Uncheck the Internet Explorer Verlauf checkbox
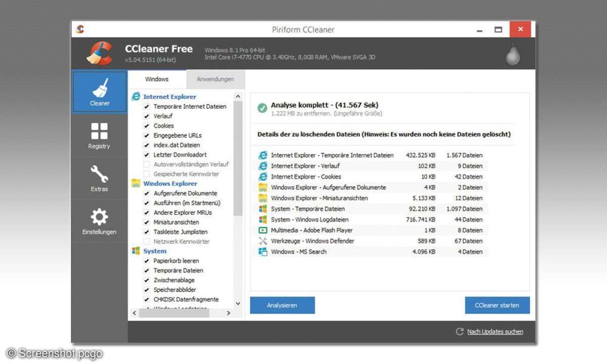Image resolution: width=607 pixels, height=364 pixels. [147, 116]
